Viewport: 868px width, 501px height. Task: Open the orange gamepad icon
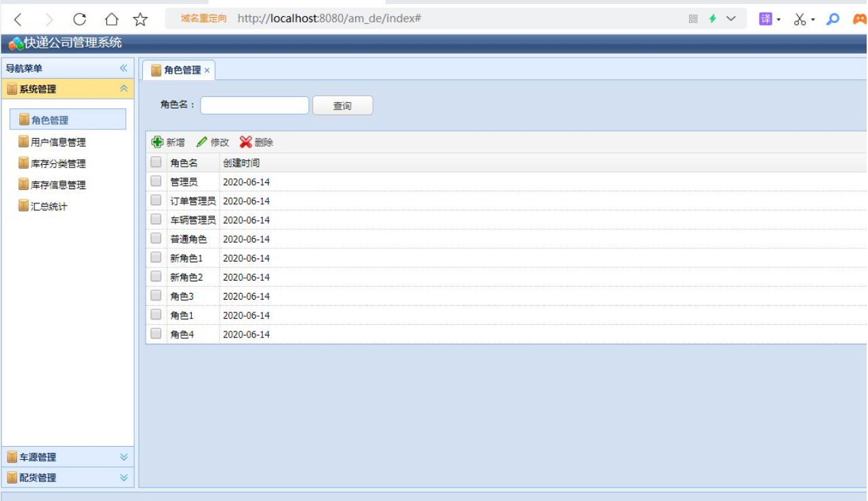click(860, 19)
